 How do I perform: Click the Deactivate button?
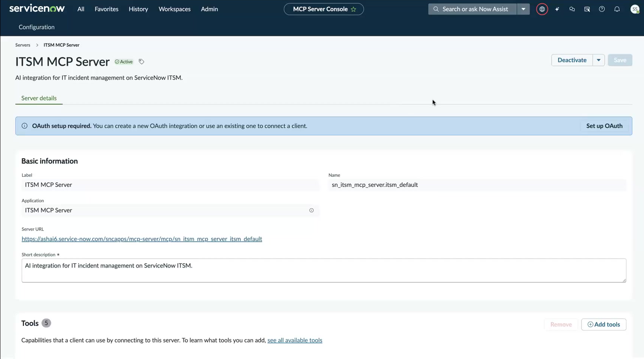click(572, 60)
